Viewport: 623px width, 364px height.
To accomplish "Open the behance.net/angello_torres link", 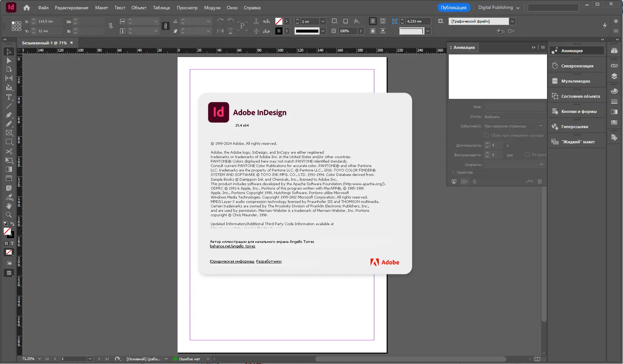I will tap(232, 246).
